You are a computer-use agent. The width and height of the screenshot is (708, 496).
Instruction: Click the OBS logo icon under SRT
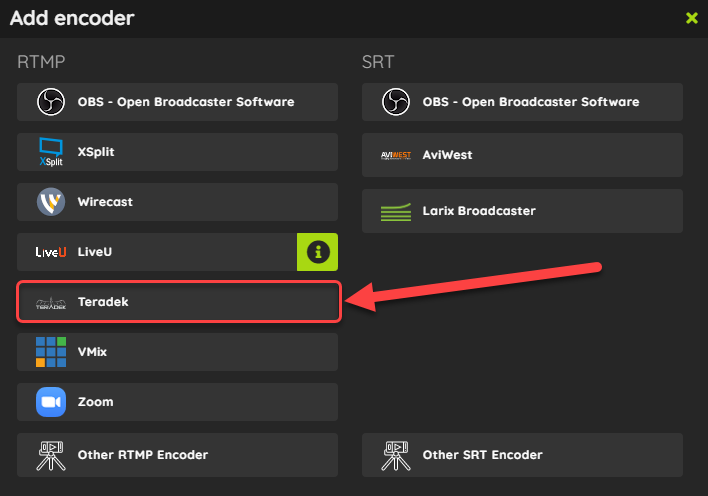pos(396,102)
